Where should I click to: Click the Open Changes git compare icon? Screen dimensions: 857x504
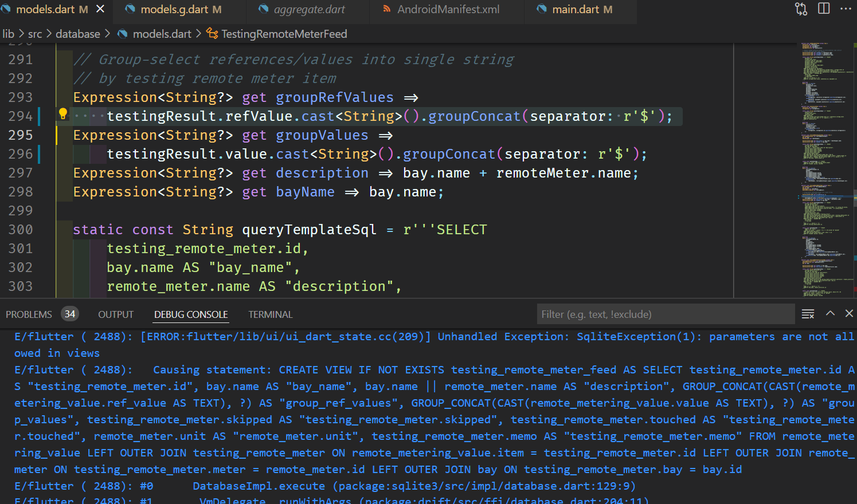coord(801,9)
